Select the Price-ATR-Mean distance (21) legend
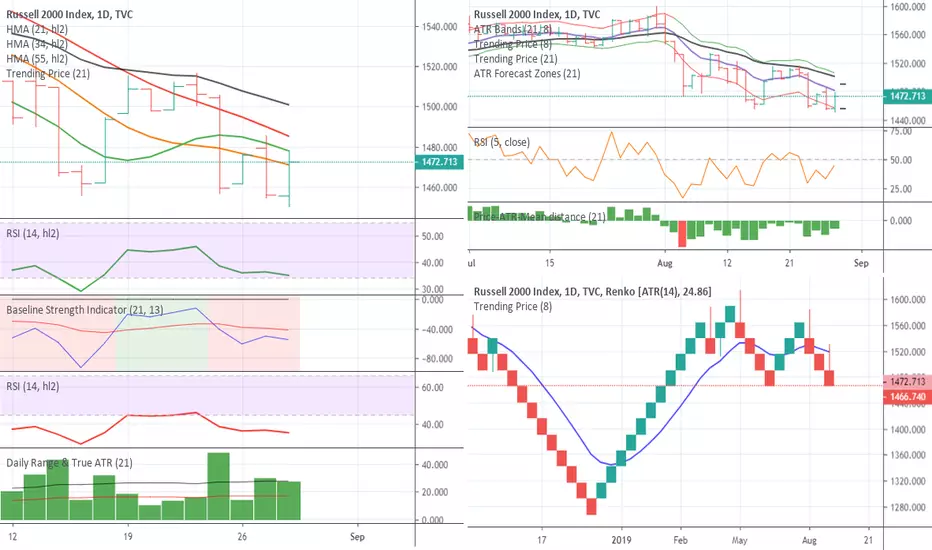The height and width of the screenshot is (550, 932). [540, 217]
